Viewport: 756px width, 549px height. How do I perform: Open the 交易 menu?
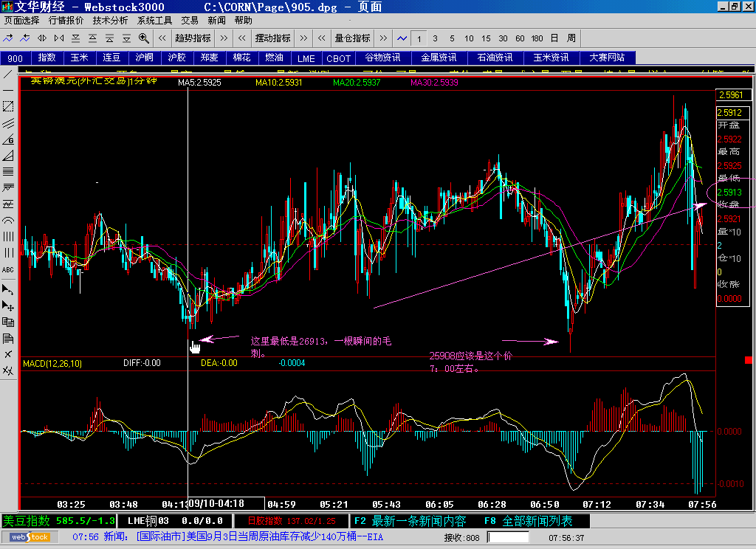(190, 20)
